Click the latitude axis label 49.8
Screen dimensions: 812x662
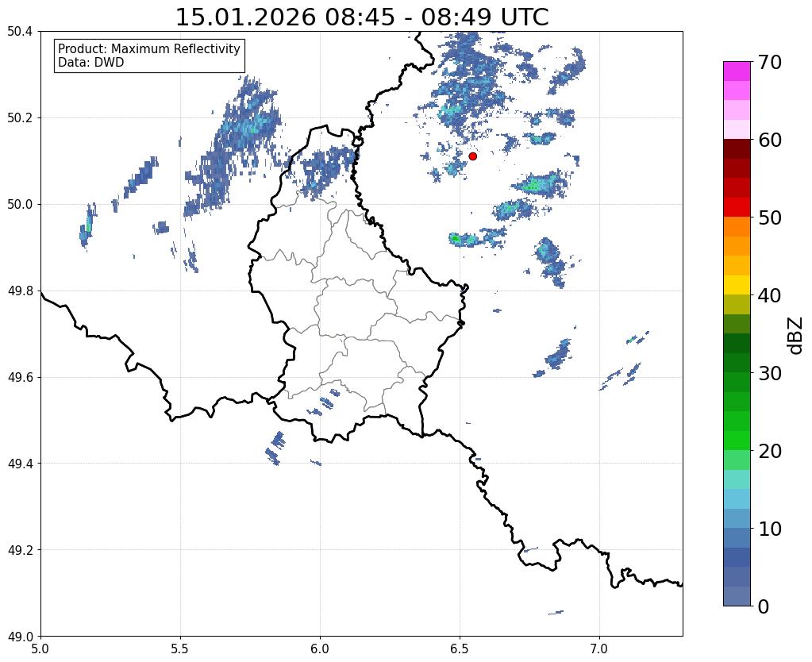tap(20, 291)
